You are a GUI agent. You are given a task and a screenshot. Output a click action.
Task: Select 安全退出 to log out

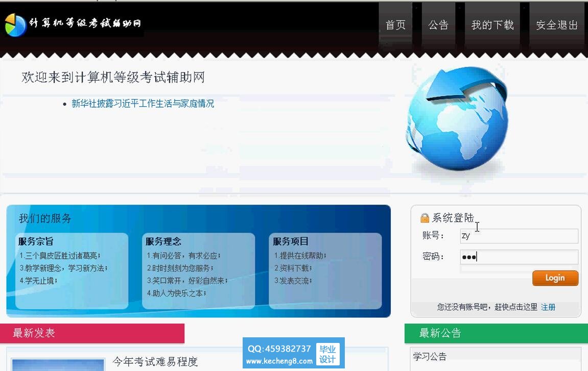[x=557, y=25]
